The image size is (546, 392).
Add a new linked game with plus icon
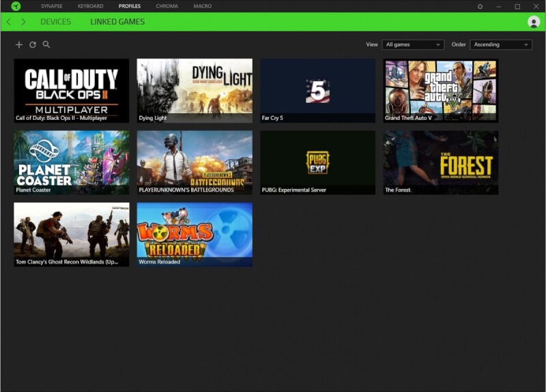(19, 44)
